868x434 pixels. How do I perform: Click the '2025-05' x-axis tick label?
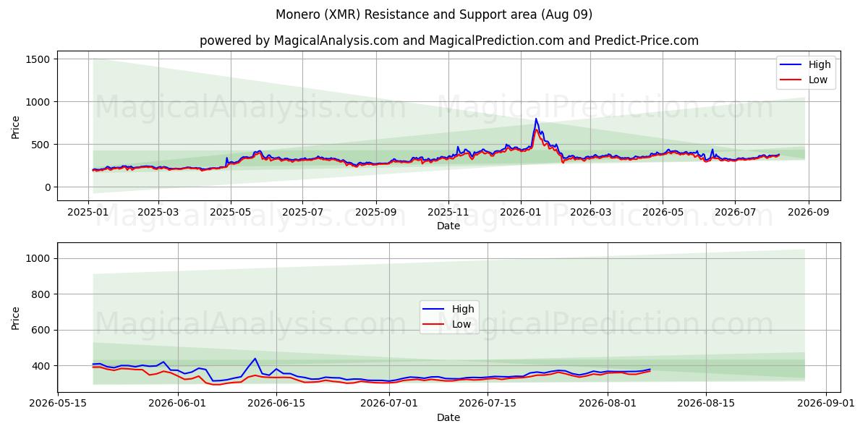231,213
